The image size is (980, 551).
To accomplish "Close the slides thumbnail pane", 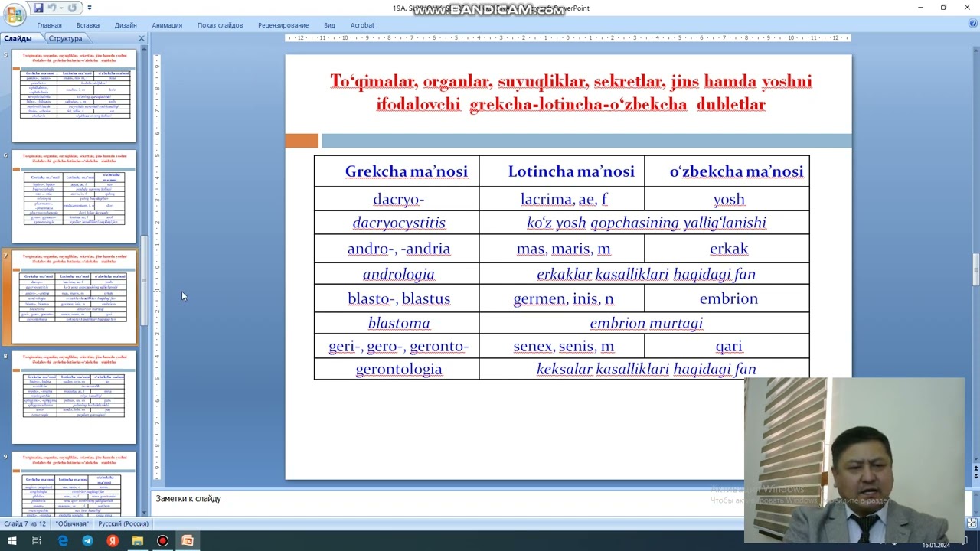I will tap(141, 38).
